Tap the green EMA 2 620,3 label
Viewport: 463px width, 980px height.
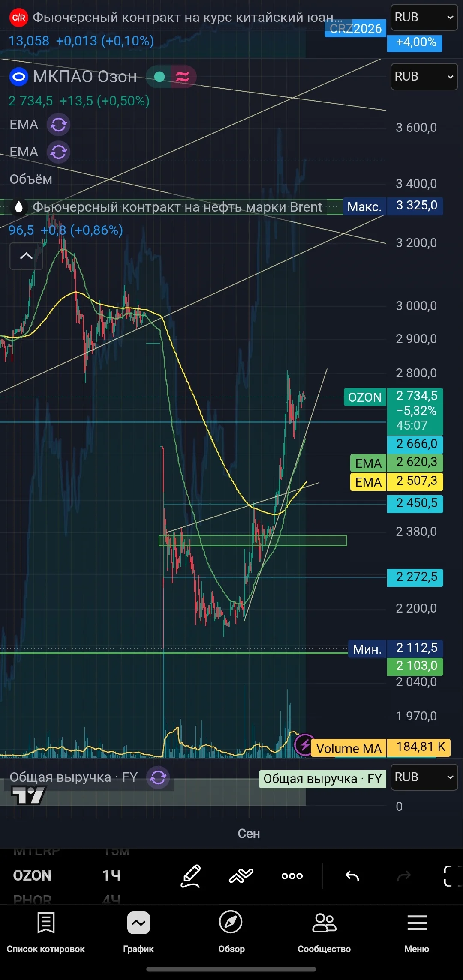pyautogui.click(x=397, y=463)
